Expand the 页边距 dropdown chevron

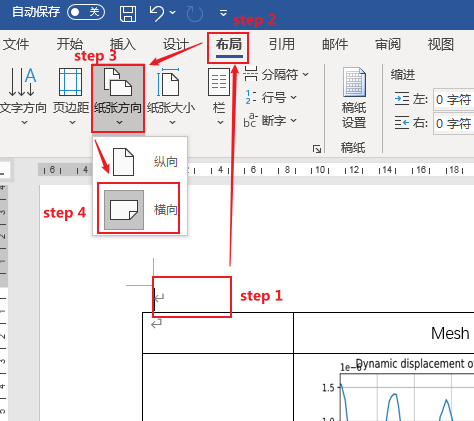72,123
